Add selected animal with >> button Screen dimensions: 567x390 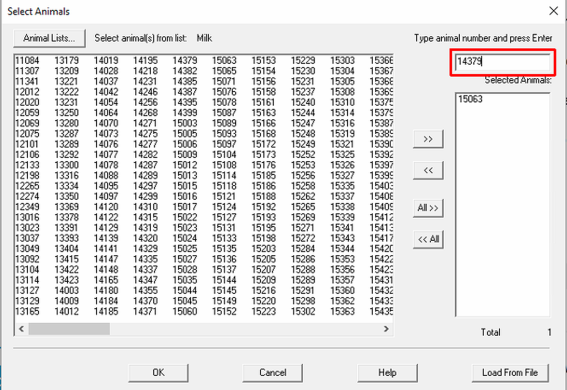click(428, 139)
